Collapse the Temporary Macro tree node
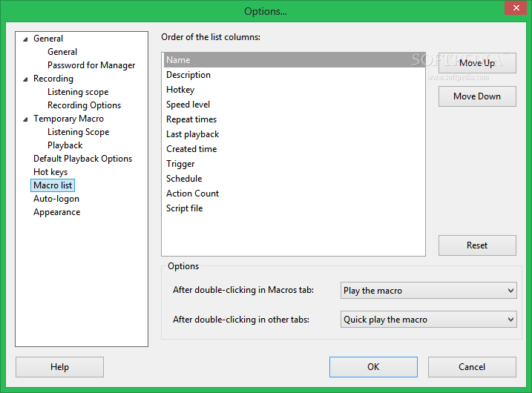Viewport: 532px width, 393px height. (x=25, y=119)
